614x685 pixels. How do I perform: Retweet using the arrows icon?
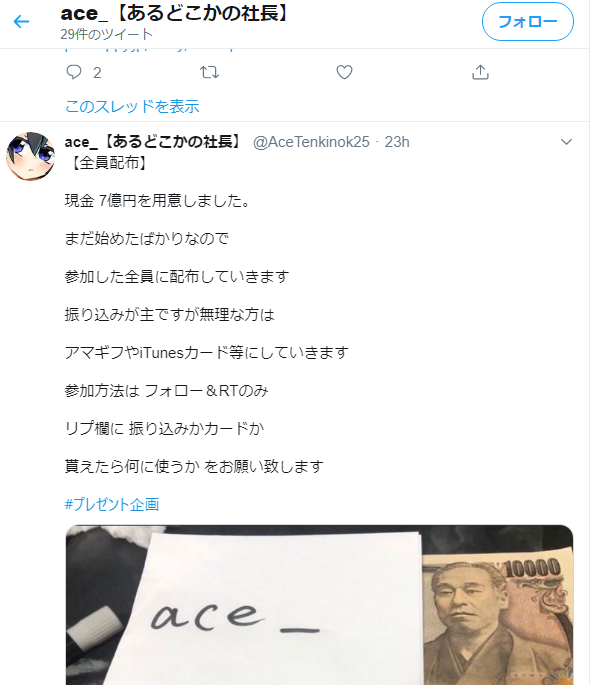[x=209, y=72]
